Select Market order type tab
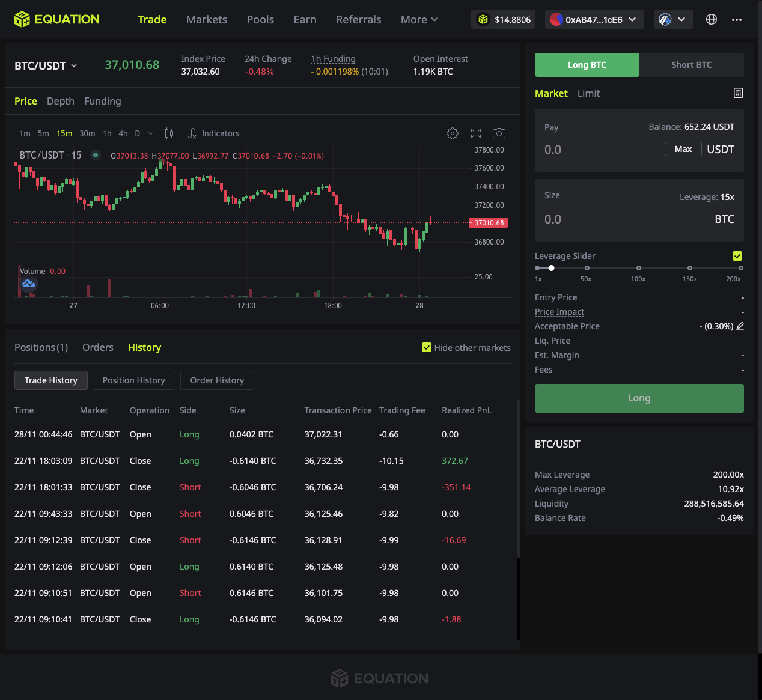 (551, 93)
